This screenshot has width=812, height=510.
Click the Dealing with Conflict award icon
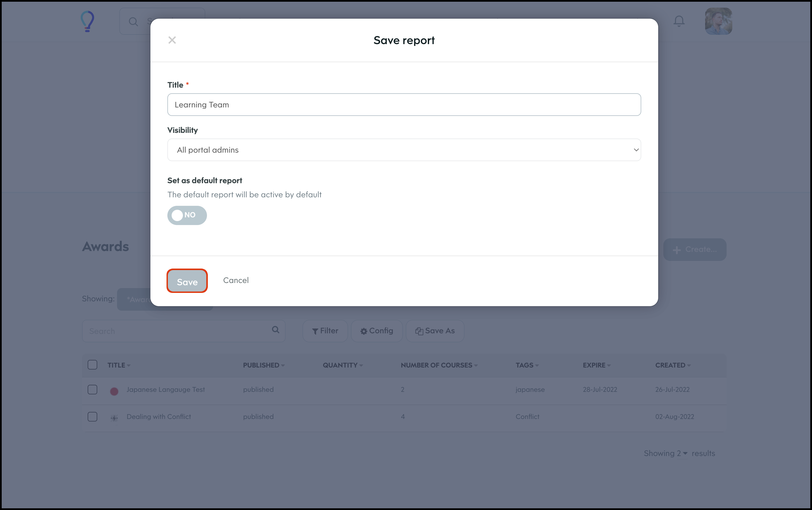114,418
